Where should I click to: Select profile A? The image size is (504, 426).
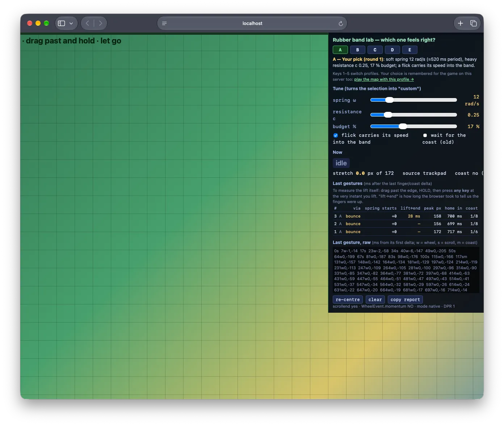(340, 50)
